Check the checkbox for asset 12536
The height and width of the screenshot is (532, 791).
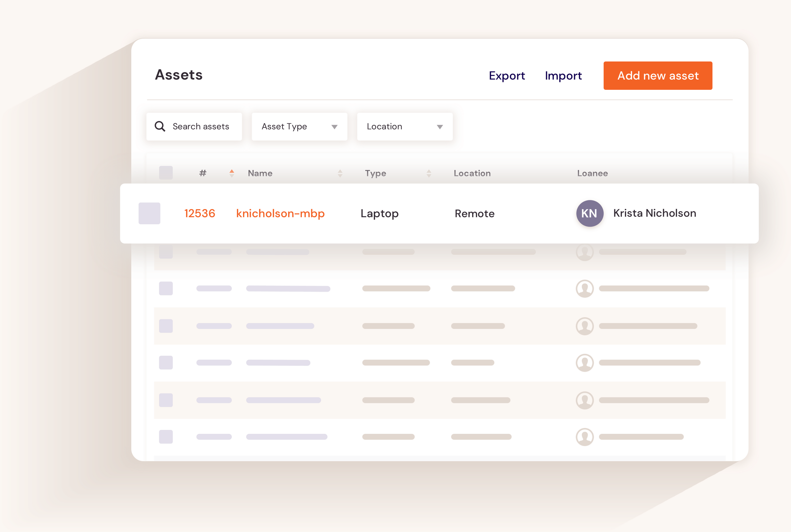coord(150,213)
